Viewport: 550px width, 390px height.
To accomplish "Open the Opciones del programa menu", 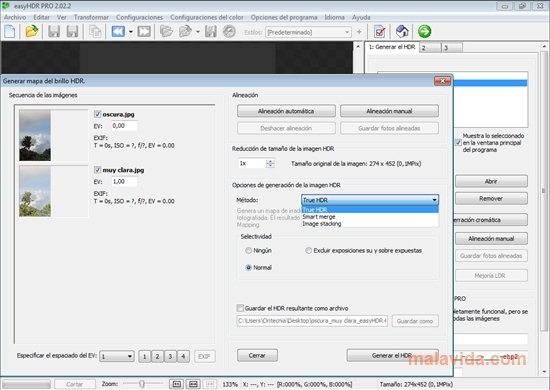I will (284, 17).
